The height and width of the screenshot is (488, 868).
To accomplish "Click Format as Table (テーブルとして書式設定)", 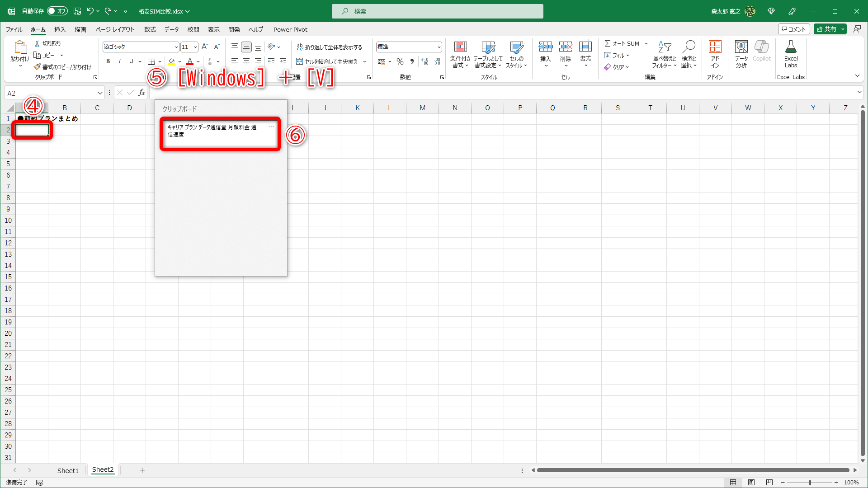I will [x=488, y=54].
